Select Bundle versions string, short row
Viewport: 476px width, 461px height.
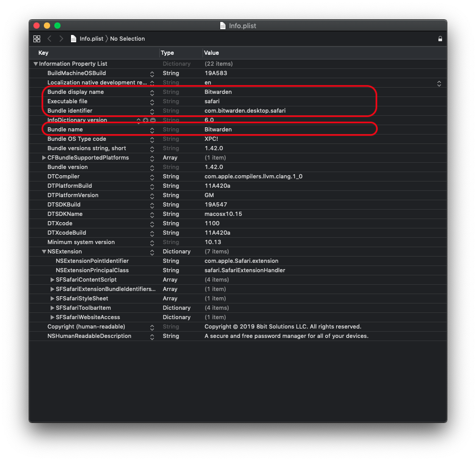coord(87,148)
